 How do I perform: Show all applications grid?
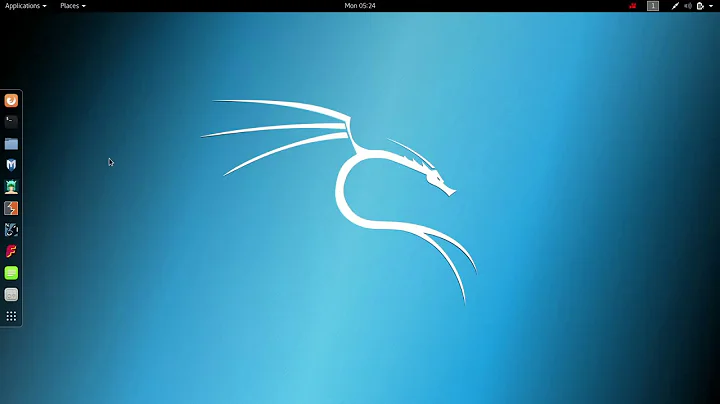pyautogui.click(x=11, y=316)
